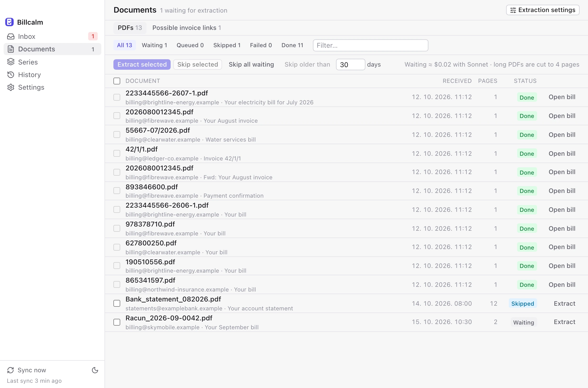Check the Bank_statement_082026.pdf row checkbox

click(x=117, y=303)
